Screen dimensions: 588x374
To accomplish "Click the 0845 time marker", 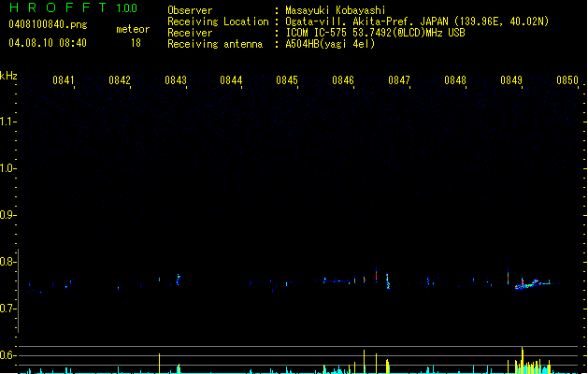I will 287,80.
